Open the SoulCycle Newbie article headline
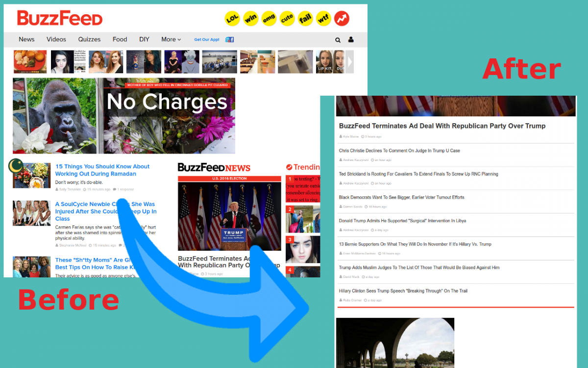The width and height of the screenshot is (588, 368). point(106,211)
